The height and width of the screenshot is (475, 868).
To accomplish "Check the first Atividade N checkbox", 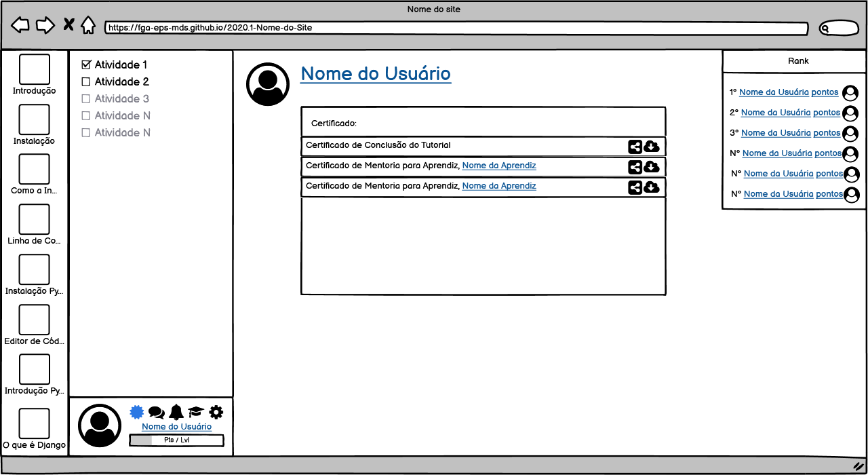I will click(86, 116).
